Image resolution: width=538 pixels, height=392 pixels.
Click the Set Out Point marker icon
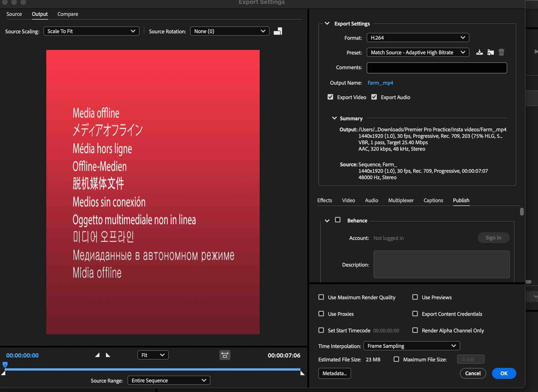coord(108,355)
